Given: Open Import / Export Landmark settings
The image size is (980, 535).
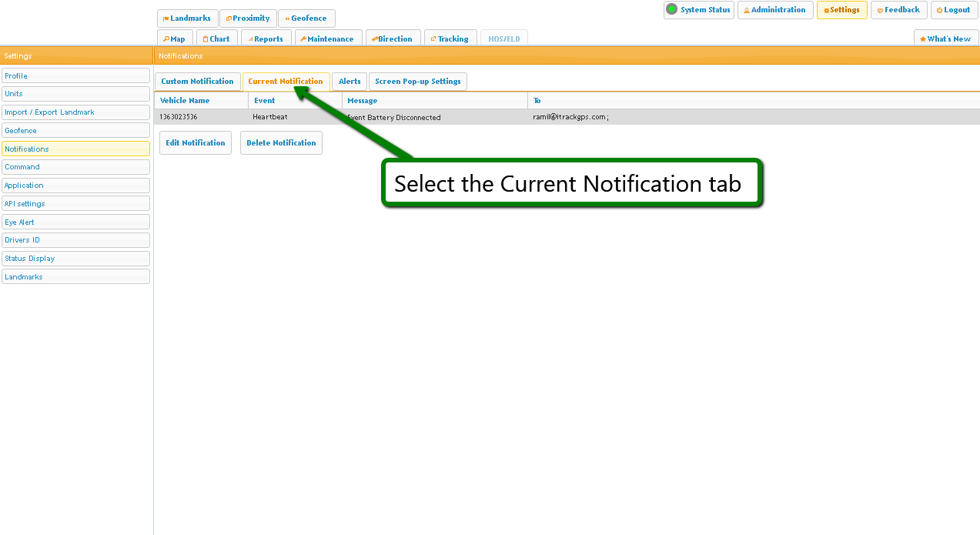Looking at the screenshot, I should tap(75, 112).
